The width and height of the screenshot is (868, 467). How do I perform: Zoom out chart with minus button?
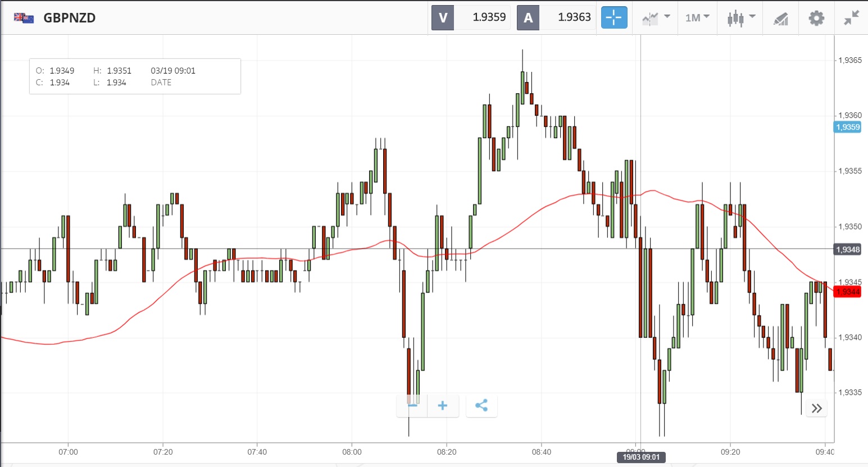tap(412, 405)
